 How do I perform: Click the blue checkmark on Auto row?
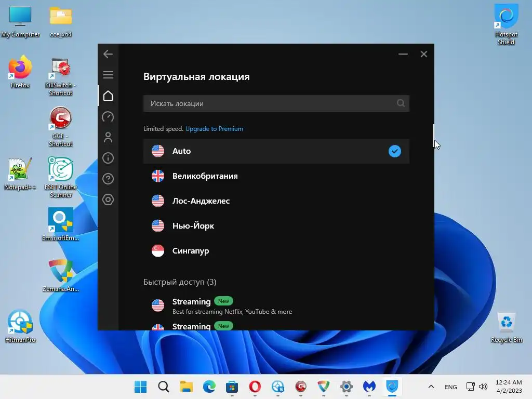(395, 151)
